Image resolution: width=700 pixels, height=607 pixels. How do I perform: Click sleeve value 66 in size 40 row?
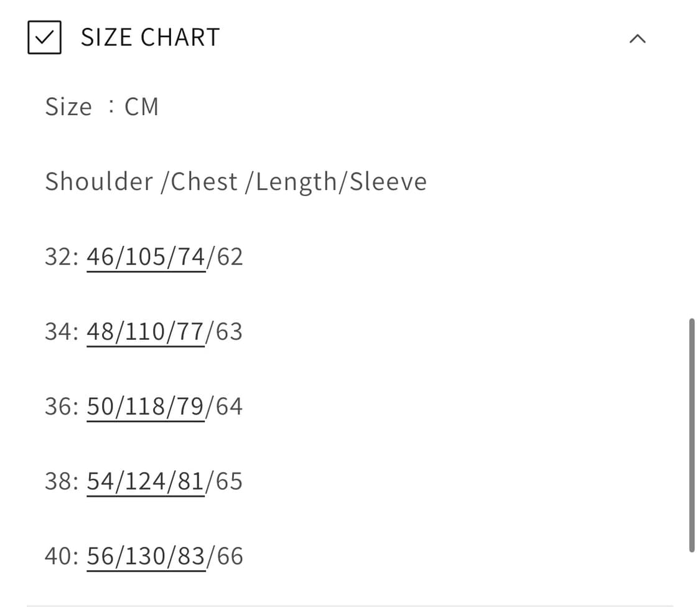tap(228, 556)
